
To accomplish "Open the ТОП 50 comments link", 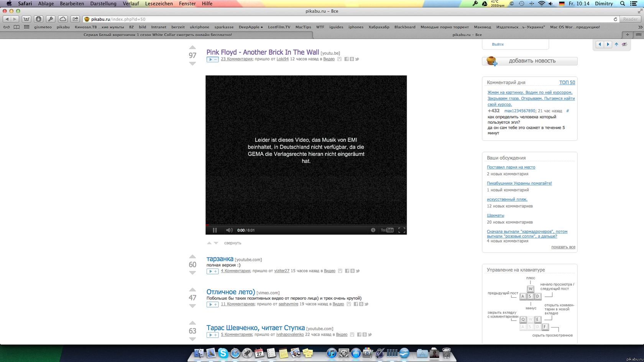I will [567, 82].
